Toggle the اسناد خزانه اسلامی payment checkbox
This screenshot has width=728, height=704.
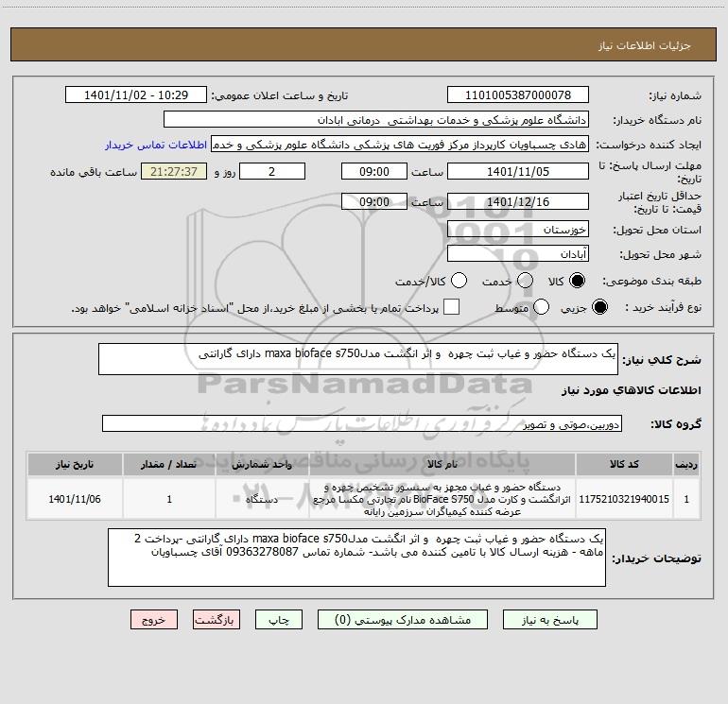[451, 307]
